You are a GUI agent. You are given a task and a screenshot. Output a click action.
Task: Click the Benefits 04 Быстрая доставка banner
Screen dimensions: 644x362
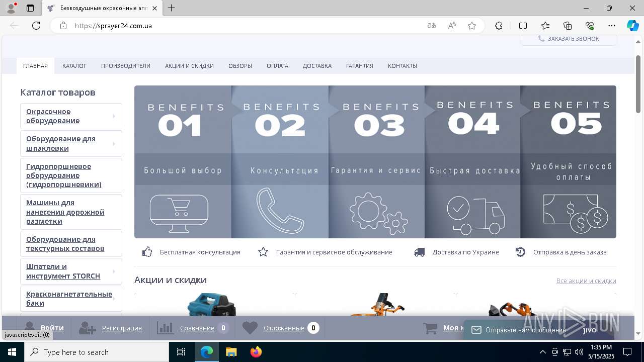pyautogui.click(x=473, y=162)
